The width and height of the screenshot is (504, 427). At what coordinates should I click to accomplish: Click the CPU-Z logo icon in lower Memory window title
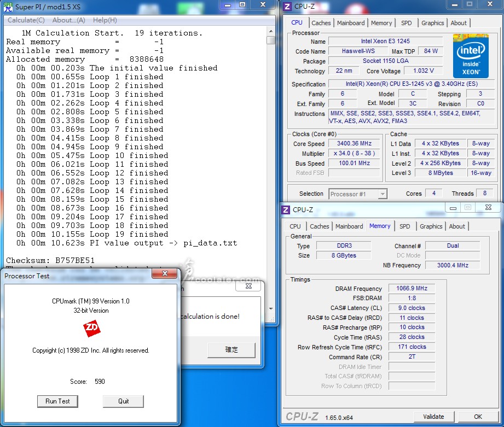click(x=286, y=209)
